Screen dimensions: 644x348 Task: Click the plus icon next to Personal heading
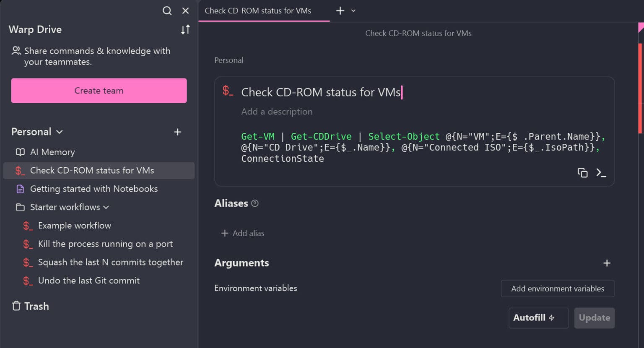(177, 132)
